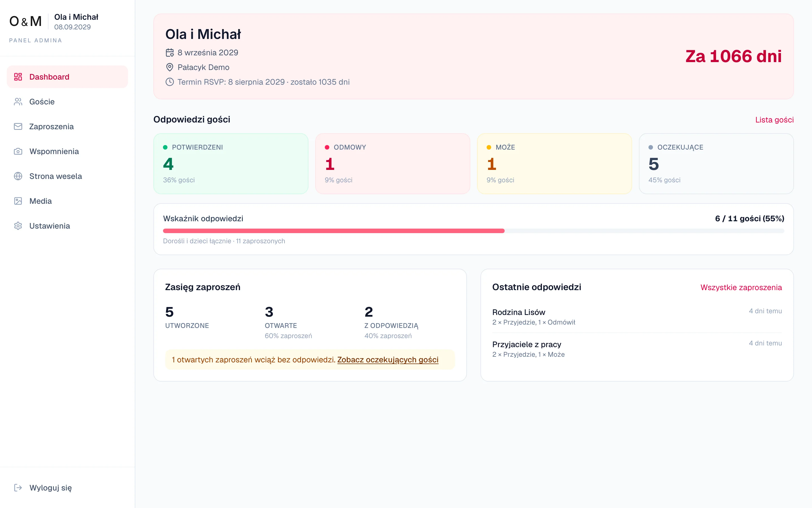Click the Pałacyk Demo venue text
Image resolution: width=812 pixels, height=508 pixels.
tap(203, 67)
